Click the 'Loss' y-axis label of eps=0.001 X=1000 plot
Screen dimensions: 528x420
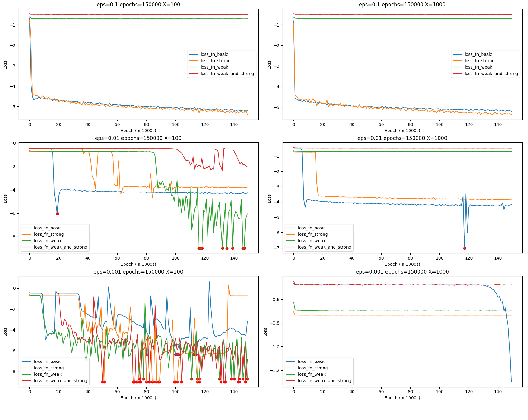point(265,332)
